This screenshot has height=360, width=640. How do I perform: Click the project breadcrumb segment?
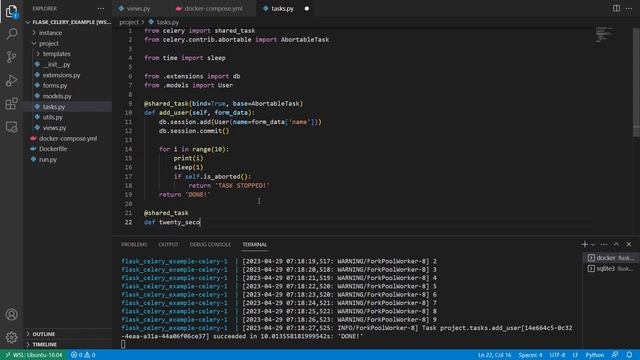[129, 22]
